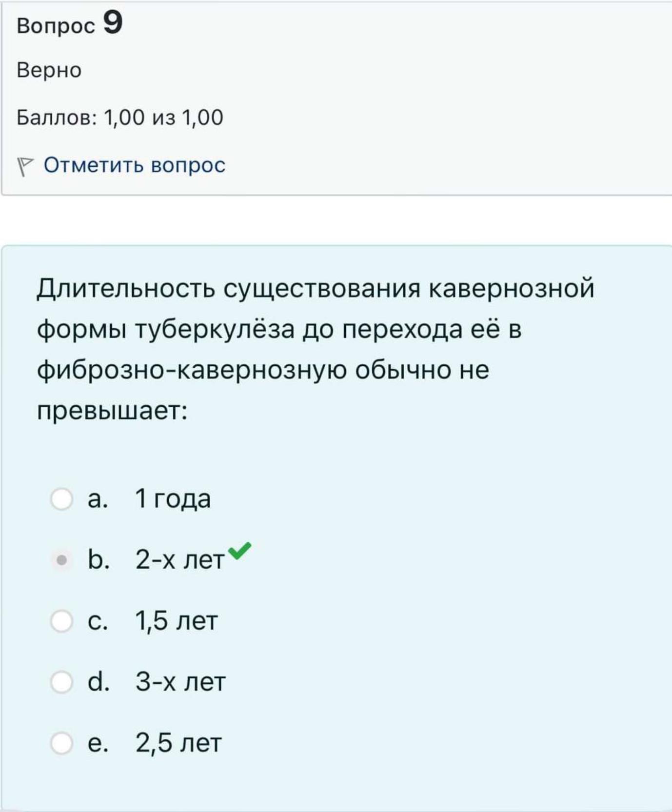Screen dimensions: 672x812
Task: Click the letter label d.
Action: pyautogui.click(x=98, y=682)
